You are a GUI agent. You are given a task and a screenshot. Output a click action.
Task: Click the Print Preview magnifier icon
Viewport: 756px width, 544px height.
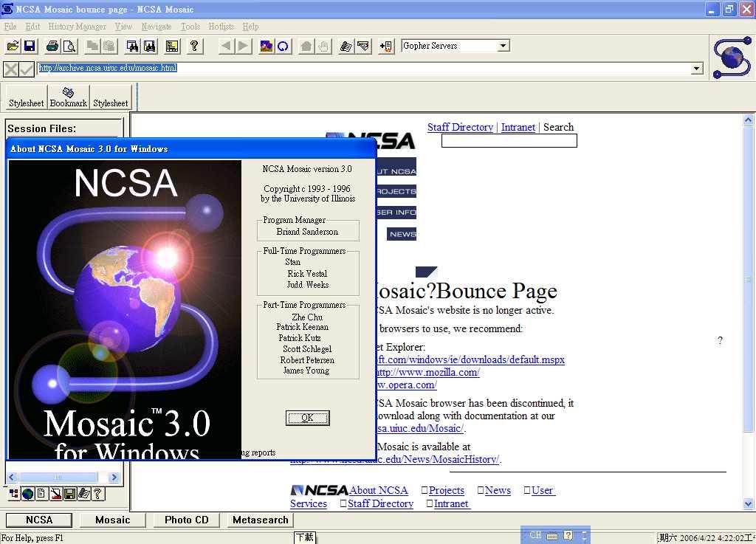[69, 47]
